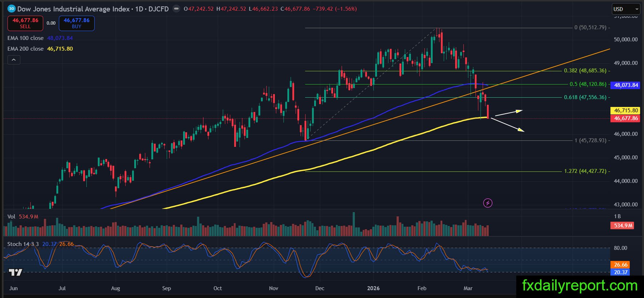Click the 49,000.00 price scale label
This screenshot has height=298, width=644.
coord(625,63)
